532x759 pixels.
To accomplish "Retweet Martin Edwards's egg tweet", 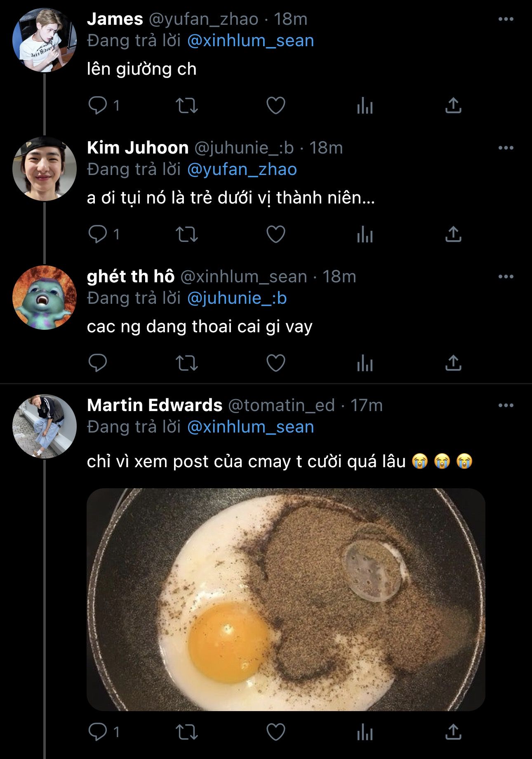I will (x=187, y=732).
